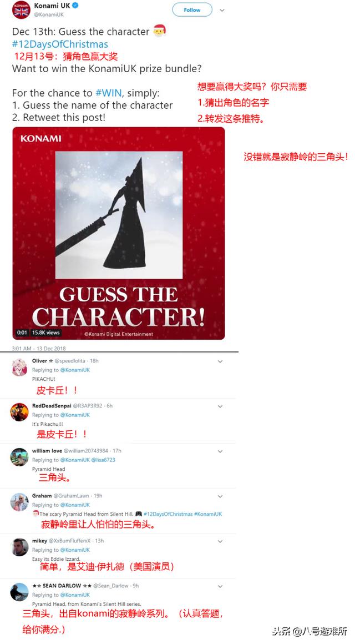Click the Follow button
355x644 pixels.
pyautogui.click(x=192, y=10)
